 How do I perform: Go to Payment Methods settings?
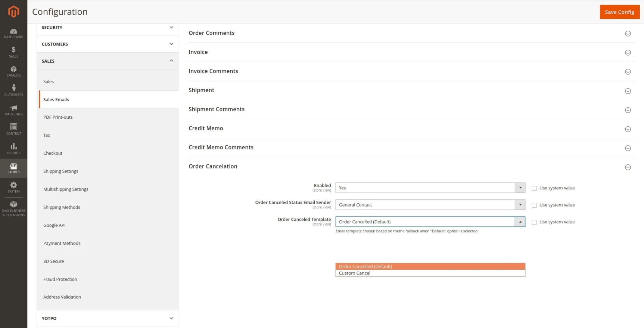62,243
